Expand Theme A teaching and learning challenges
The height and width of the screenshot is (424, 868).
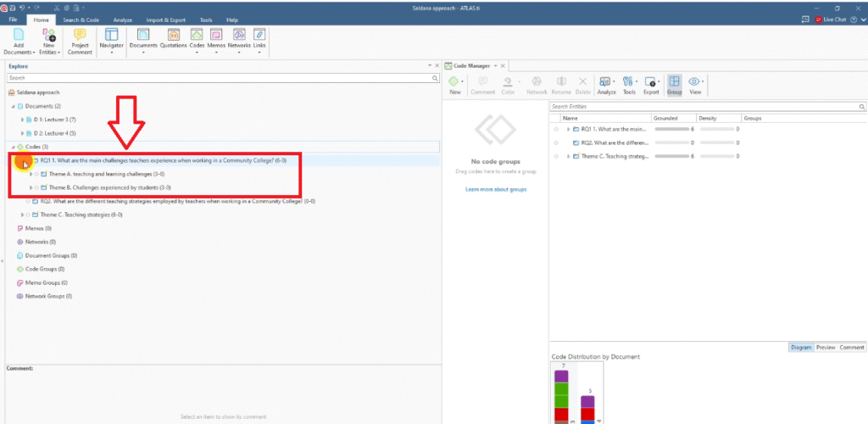[31, 173]
